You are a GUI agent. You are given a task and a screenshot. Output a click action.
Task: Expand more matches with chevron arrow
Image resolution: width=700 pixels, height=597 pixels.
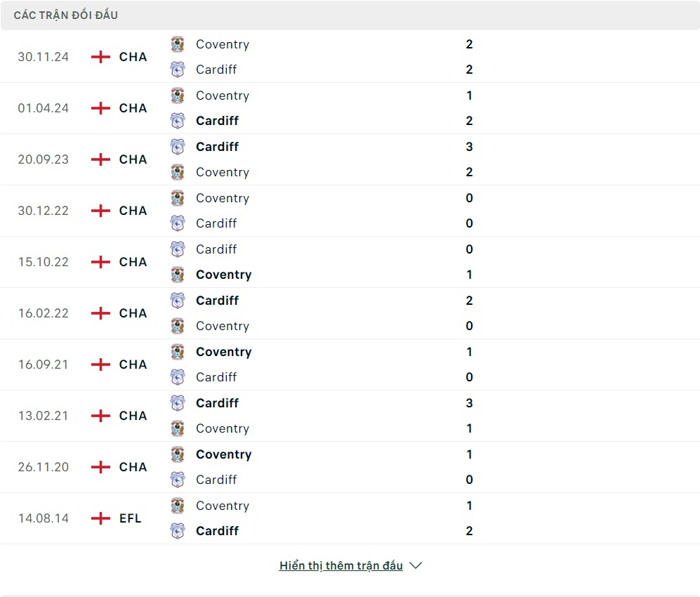[x=416, y=565]
